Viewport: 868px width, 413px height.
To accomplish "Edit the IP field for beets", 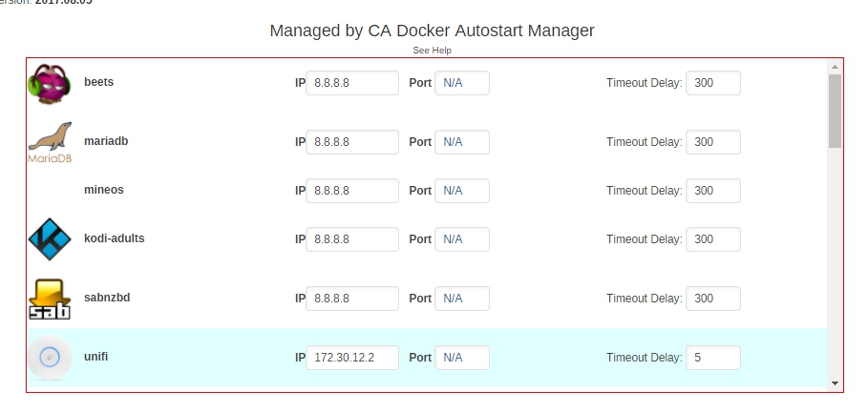I will 352,83.
